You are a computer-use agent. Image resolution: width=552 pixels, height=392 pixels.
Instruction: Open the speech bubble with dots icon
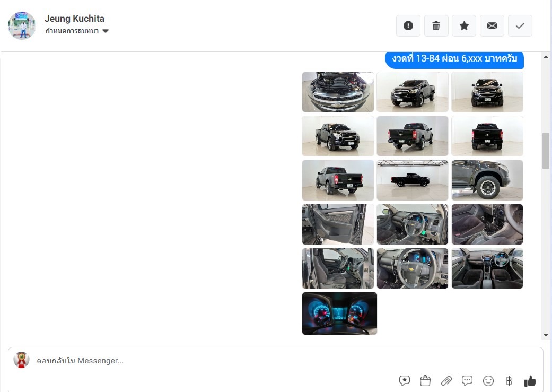pyautogui.click(x=467, y=381)
